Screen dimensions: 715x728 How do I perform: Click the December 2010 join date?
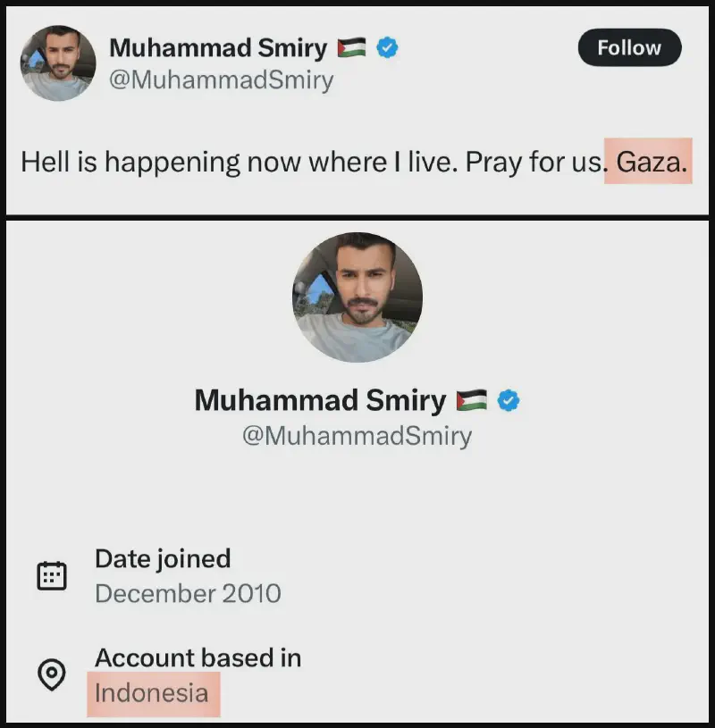[188, 593]
